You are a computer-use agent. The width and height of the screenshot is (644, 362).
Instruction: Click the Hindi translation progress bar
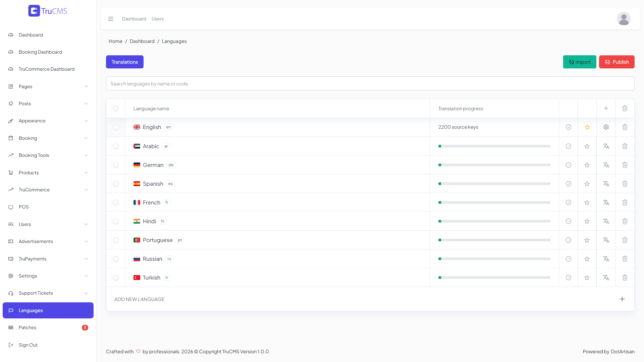pyautogui.click(x=494, y=221)
